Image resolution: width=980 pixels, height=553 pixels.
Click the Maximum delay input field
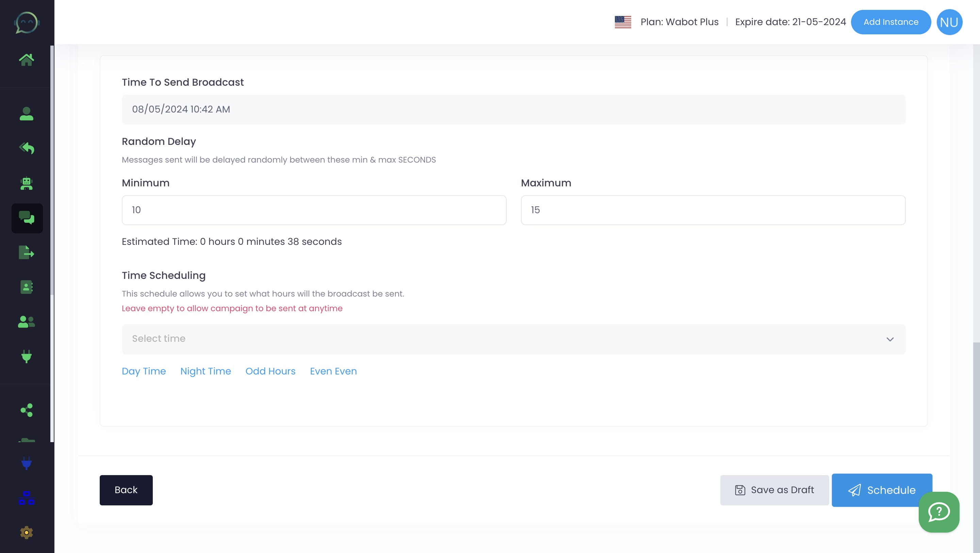[714, 210]
